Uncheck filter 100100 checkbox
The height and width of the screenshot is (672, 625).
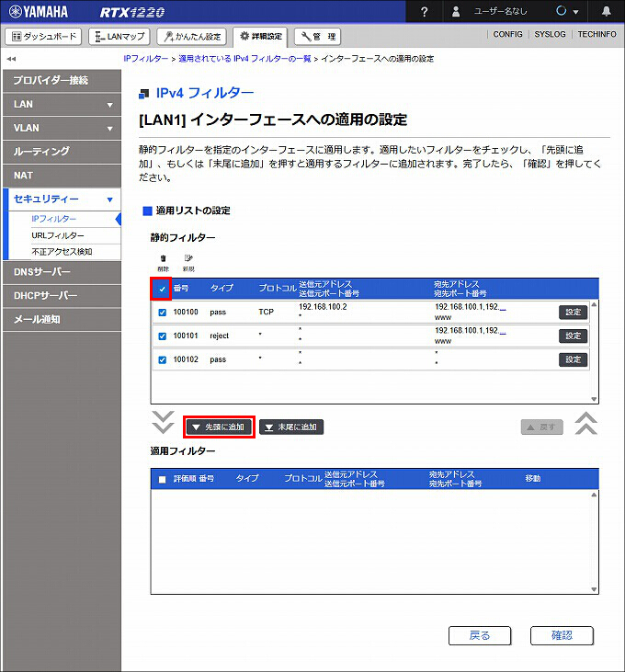tap(162, 313)
